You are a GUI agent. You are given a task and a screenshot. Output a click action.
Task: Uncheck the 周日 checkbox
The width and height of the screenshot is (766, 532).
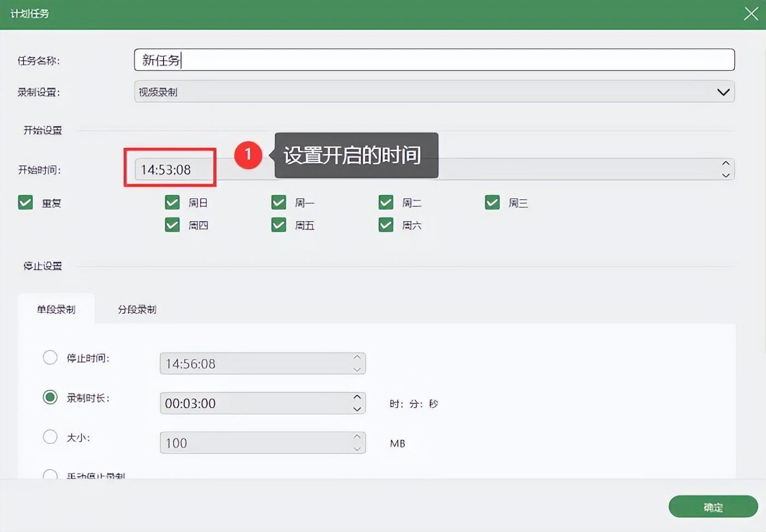[x=172, y=203]
